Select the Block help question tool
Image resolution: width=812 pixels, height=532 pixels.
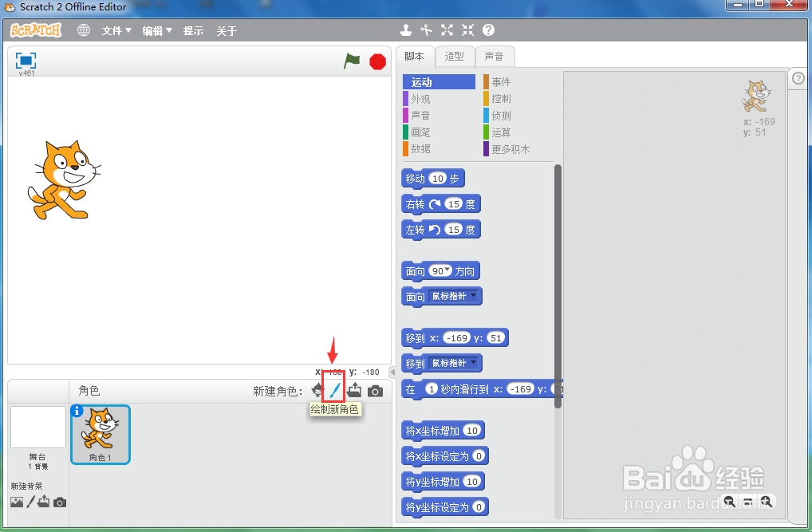click(488, 30)
